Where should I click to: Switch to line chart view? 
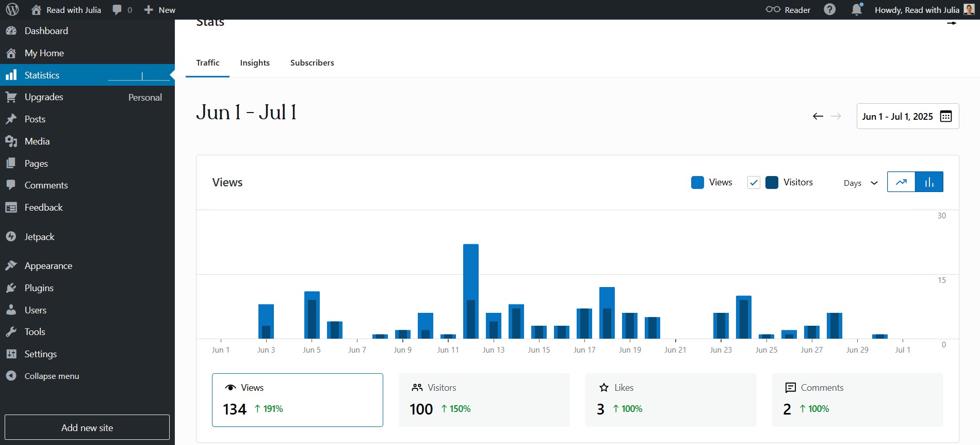tap(901, 182)
